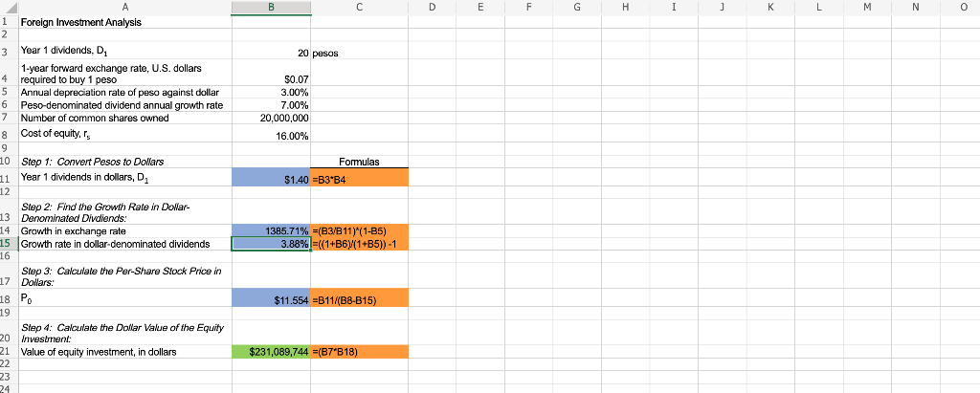980x393 pixels.
Task: Click the =((1+B6)/(1+B5)) -1 formula cell
Action: (x=360, y=244)
